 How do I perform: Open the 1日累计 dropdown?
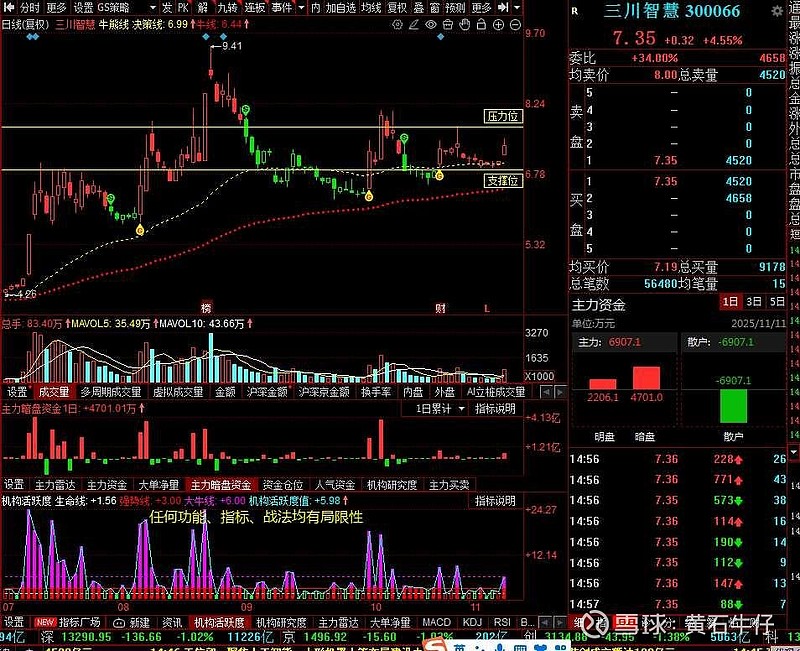coord(441,409)
